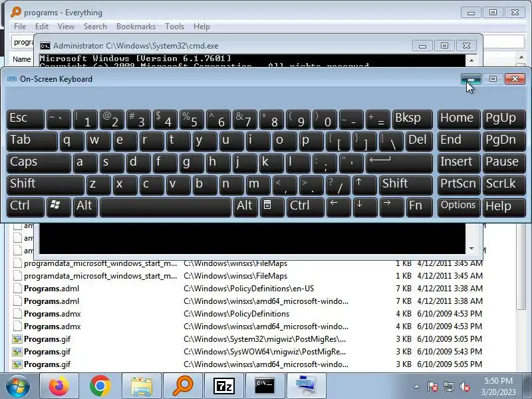Toggle the ScrLk key
This screenshot has width=532, height=399.
coord(504,184)
